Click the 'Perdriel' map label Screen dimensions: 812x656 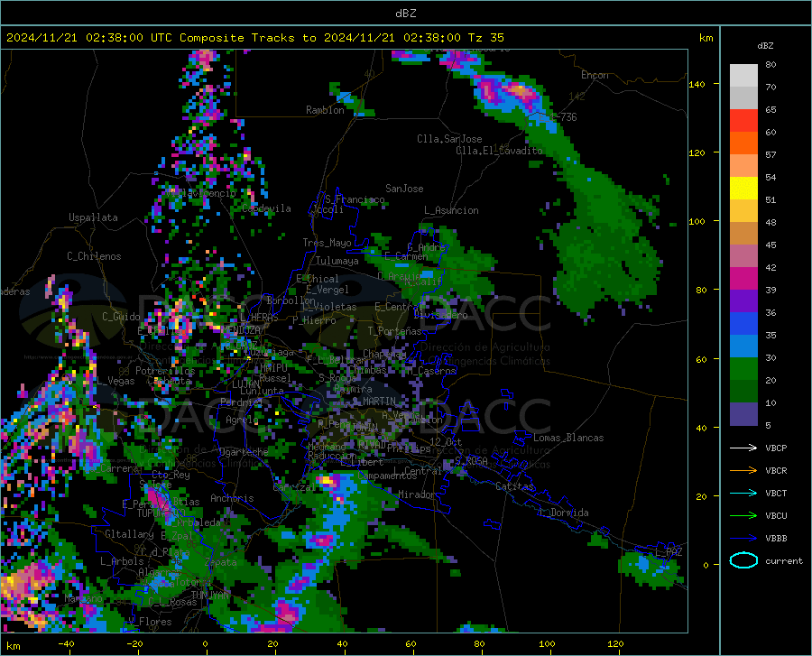coord(241,402)
